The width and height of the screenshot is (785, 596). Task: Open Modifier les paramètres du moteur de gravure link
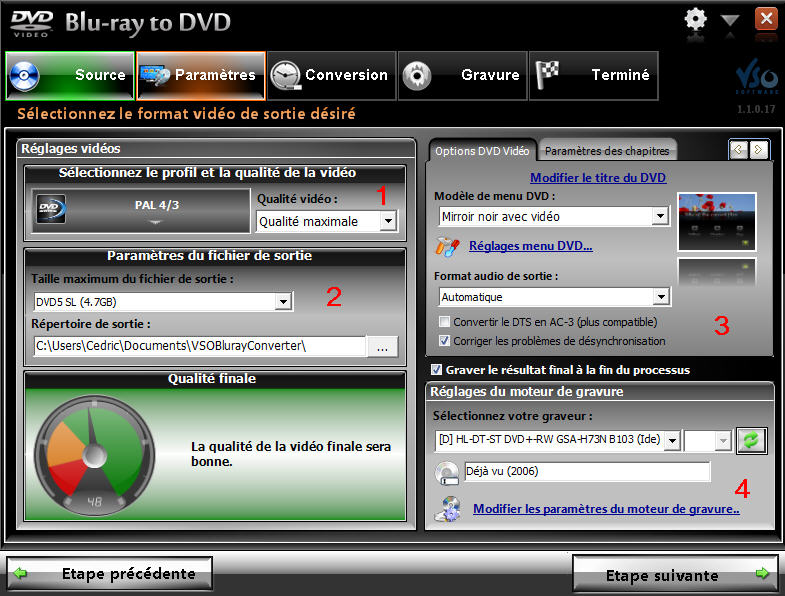tap(606, 509)
